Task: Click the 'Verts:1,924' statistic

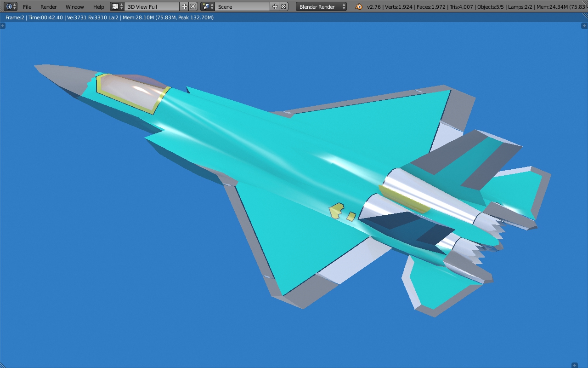Action: 398,7
